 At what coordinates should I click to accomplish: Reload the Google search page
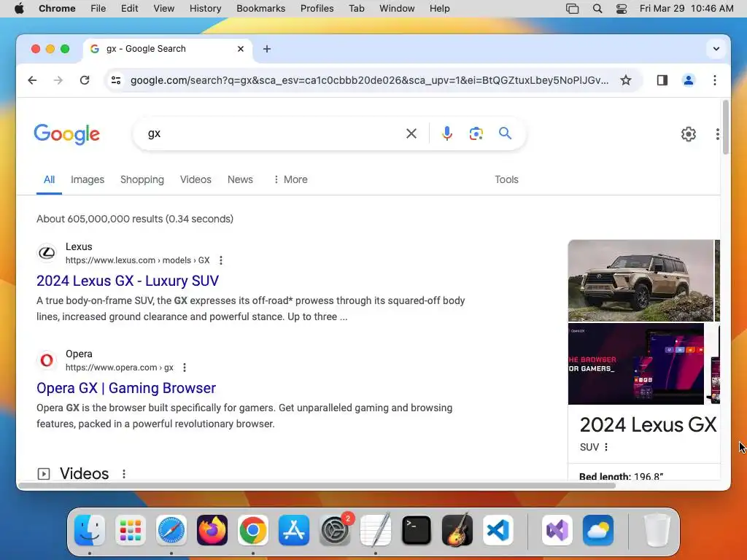(85, 80)
